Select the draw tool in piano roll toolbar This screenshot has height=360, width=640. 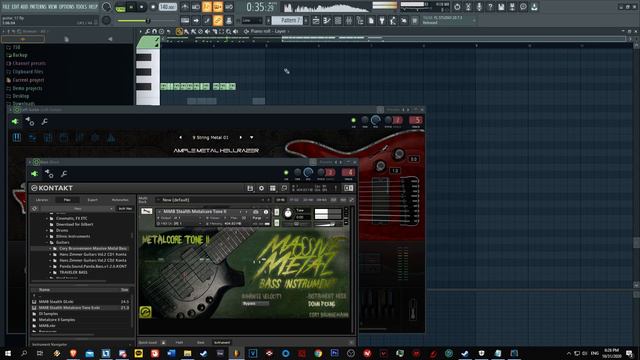(x=179, y=31)
